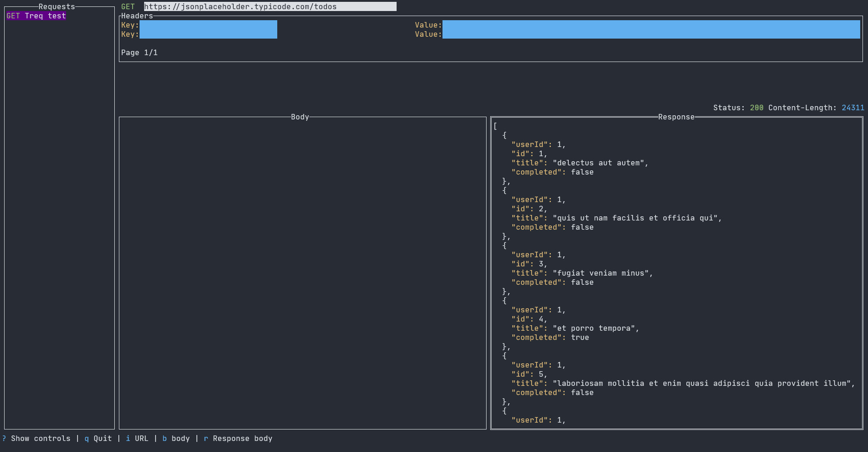Focus the first header Value field
This screenshot has width=868, height=452.
pyautogui.click(x=650, y=25)
